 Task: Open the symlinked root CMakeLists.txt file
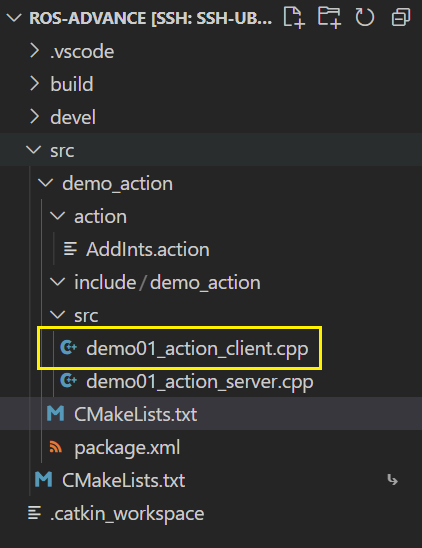(123, 480)
